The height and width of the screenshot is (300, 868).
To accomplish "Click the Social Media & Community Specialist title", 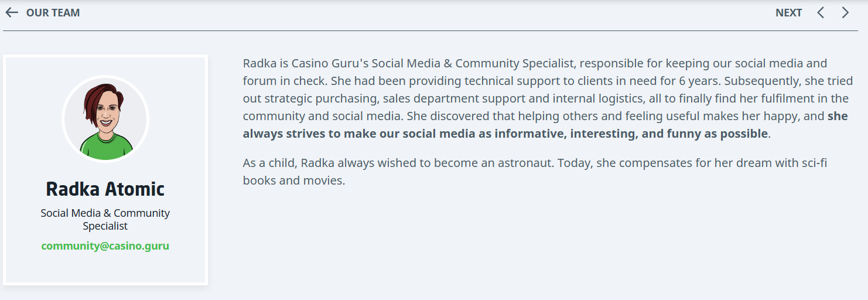I will coord(105,219).
